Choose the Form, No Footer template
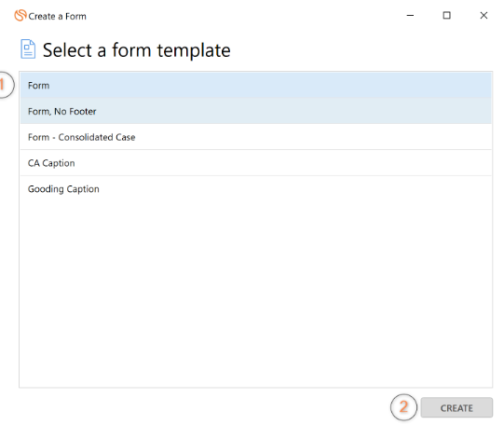The height and width of the screenshot is (425, 504). click(x=256, y=111)
